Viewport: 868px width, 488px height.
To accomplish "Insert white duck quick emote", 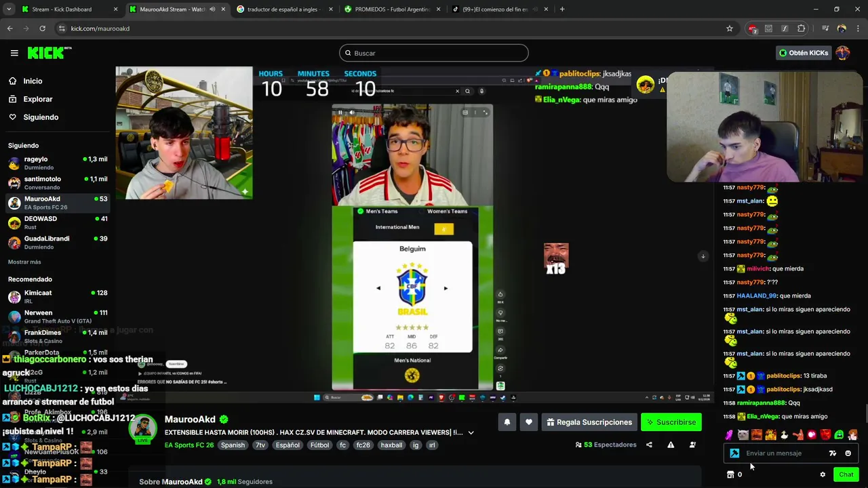I will click(x=784, y=435).
